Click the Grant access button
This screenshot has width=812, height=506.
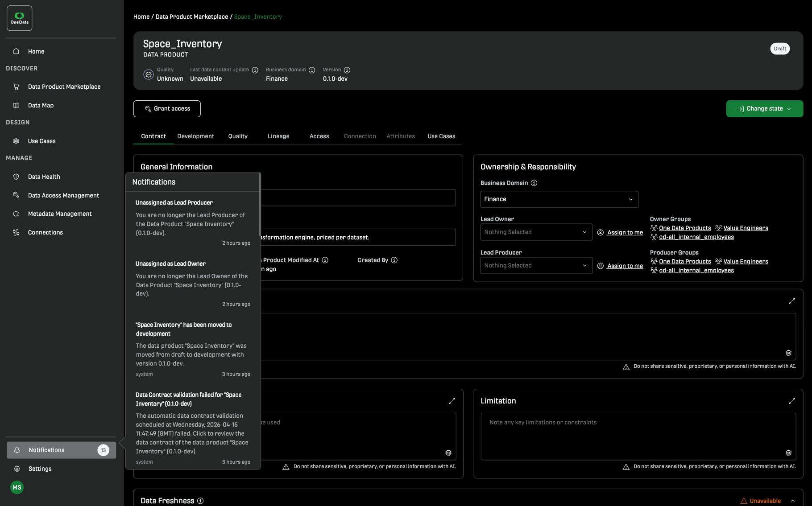pyautogui.click(x=167, y=109)
